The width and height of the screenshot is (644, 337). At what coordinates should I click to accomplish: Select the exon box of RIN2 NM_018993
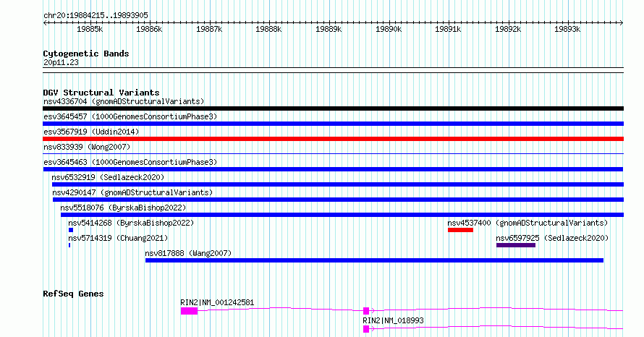[366, 329]
